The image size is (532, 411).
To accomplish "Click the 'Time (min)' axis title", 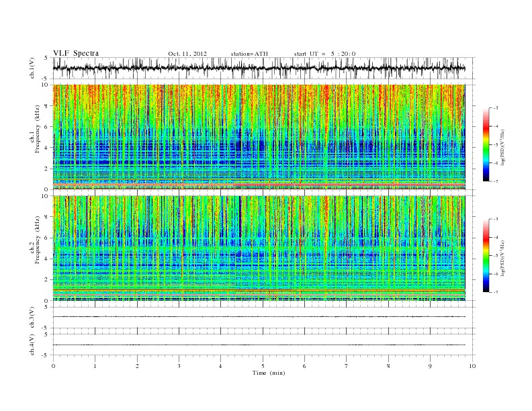I will point(269,373).
